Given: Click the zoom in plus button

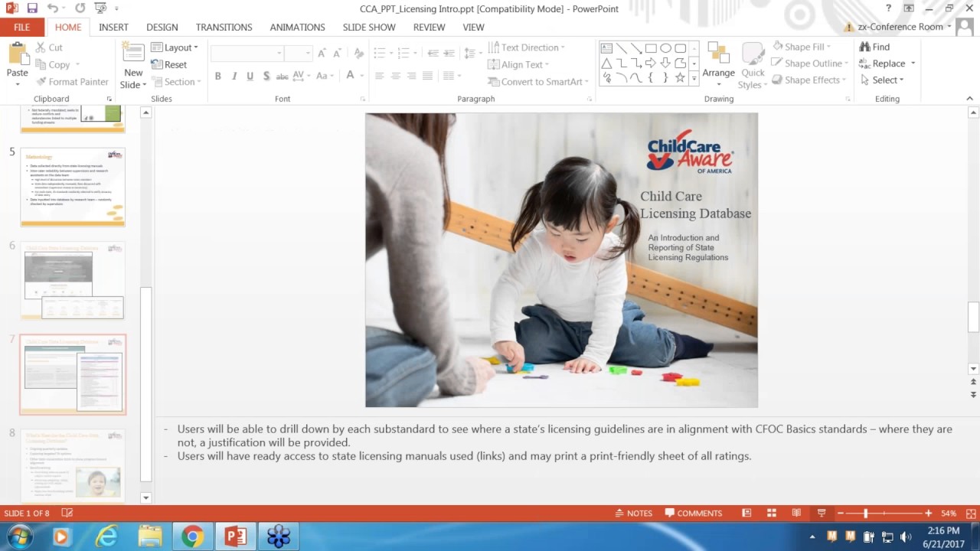Looking at the screenshot, I should coord(928,513).
